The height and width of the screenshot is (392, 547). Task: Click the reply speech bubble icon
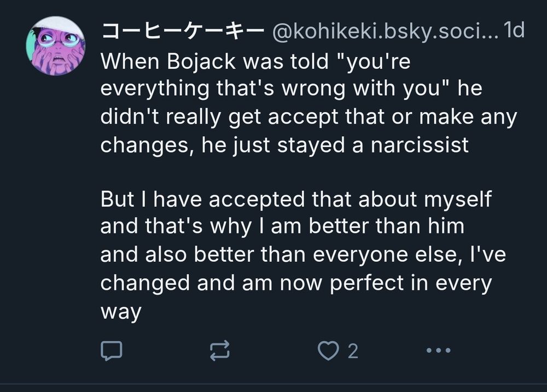[113, 350]
